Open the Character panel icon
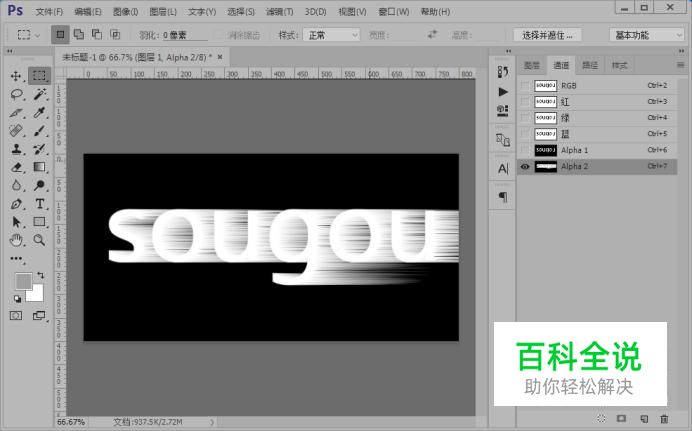 point(503,169)
